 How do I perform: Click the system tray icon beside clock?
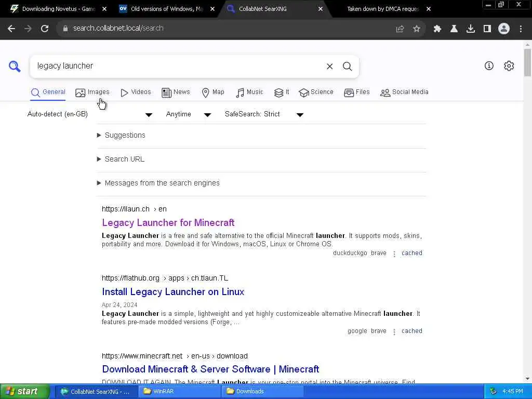tap(494, 392)
